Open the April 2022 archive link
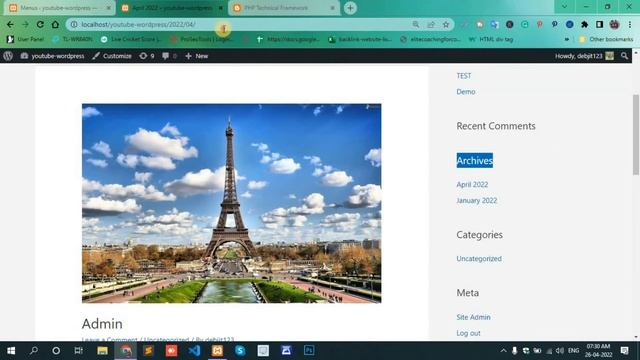Screen dimensions: 640x360 click(x=472, y=184)
